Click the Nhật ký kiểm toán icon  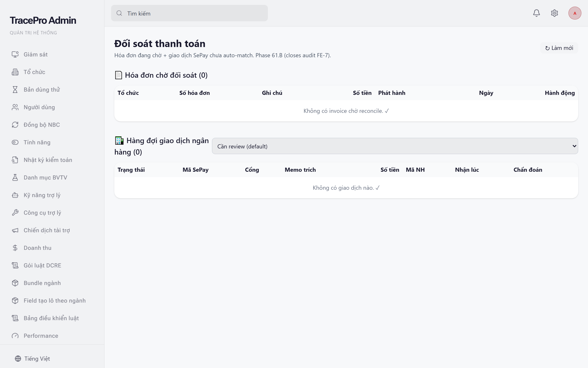click(15, 160)
